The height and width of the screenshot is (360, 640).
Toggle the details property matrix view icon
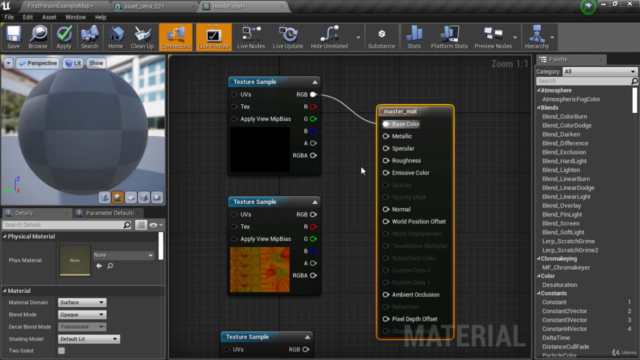[141, 225]
